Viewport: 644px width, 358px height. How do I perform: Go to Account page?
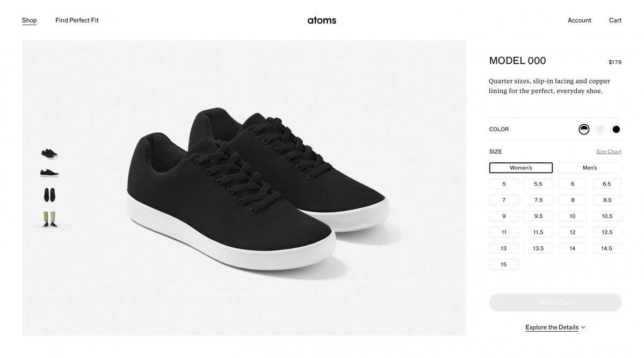tap(579, 20)
